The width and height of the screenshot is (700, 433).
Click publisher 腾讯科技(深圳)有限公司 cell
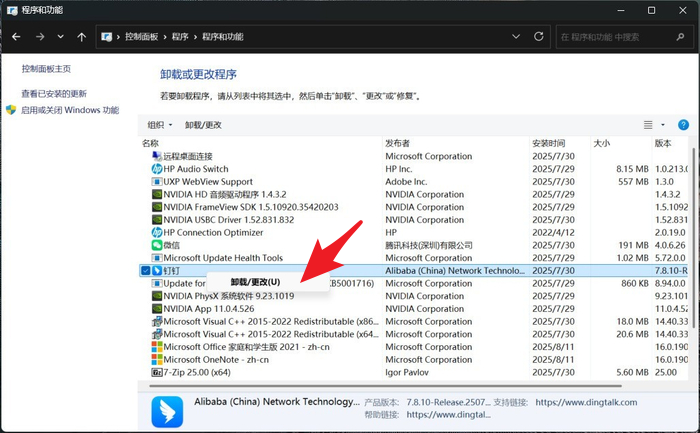pyautogui.click(x=429, y=245)
